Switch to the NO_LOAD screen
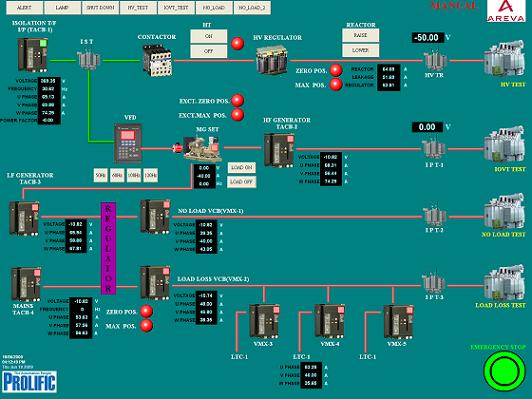This screenshot has height=399, width=532. click(214, 8)
